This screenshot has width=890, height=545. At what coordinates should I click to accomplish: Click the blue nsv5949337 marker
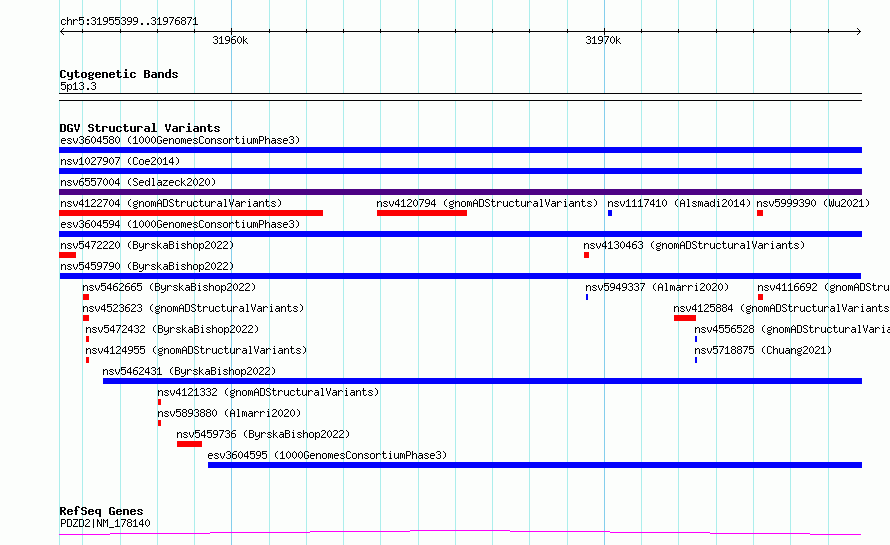click(x=587, y=297)
